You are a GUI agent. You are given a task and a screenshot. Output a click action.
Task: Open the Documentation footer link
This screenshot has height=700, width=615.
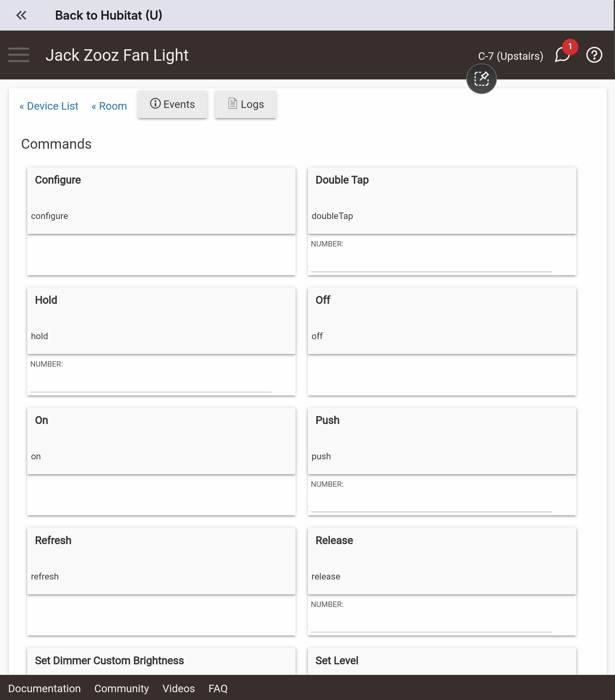pos(44,688)
